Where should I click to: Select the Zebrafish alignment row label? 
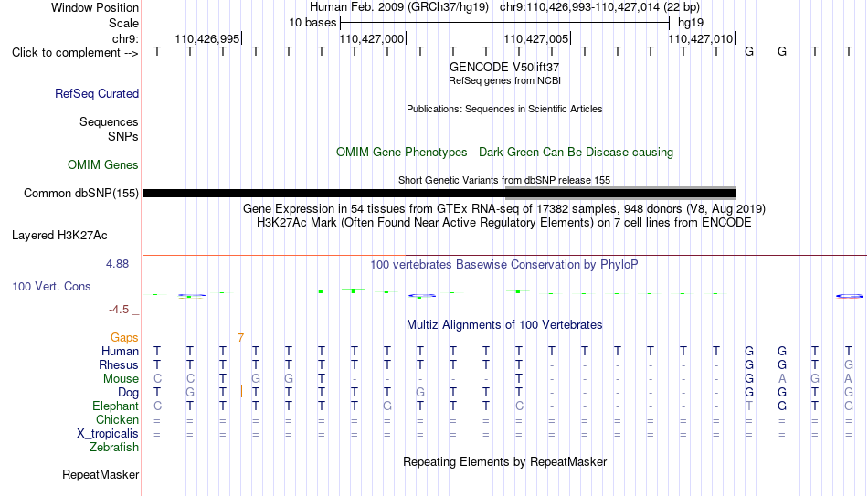click(114, 447)
